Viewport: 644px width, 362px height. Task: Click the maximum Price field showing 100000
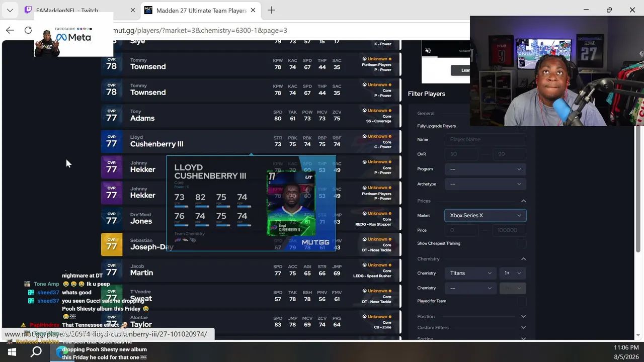coord(508,230)
